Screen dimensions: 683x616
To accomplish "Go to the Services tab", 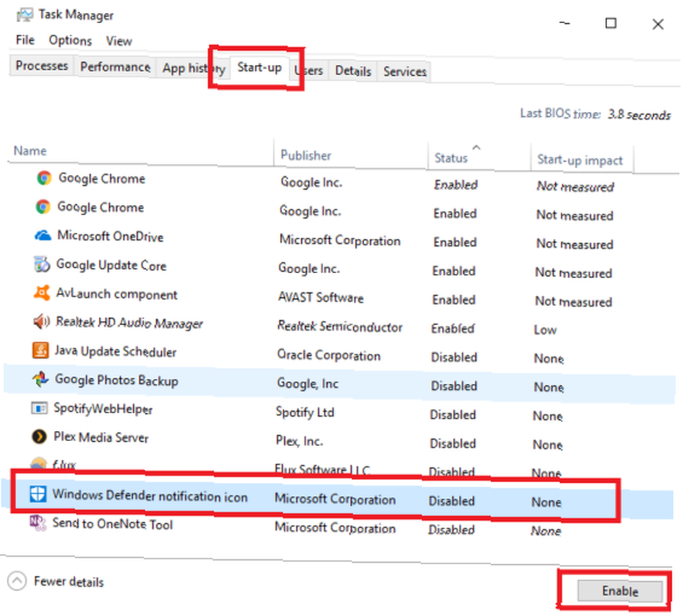I will click(x=404, y=72).
